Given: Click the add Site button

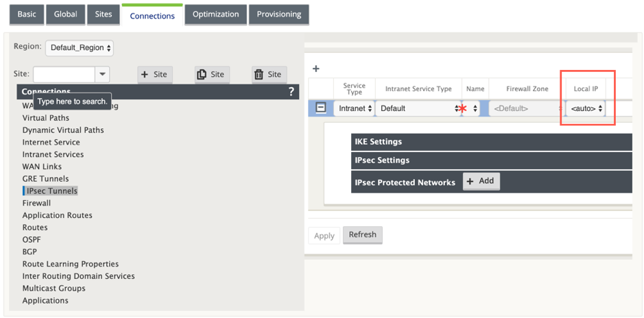Looking at the screenshot, I should (x=155, y=74).
